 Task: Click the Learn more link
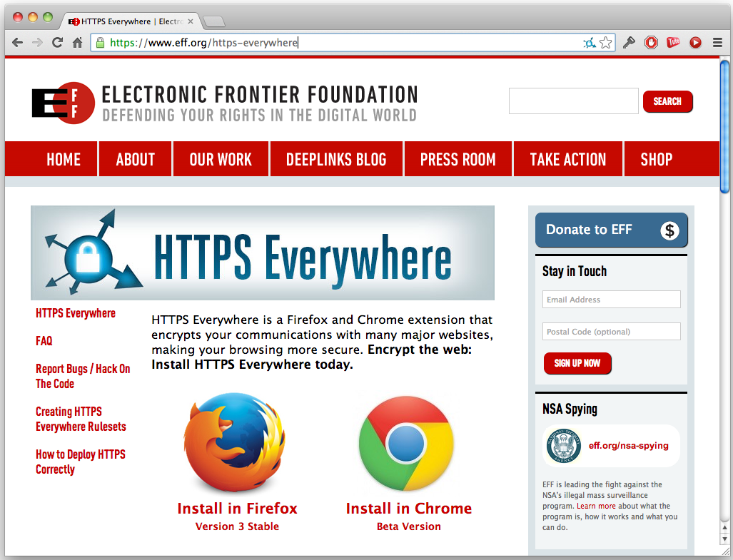596,506
